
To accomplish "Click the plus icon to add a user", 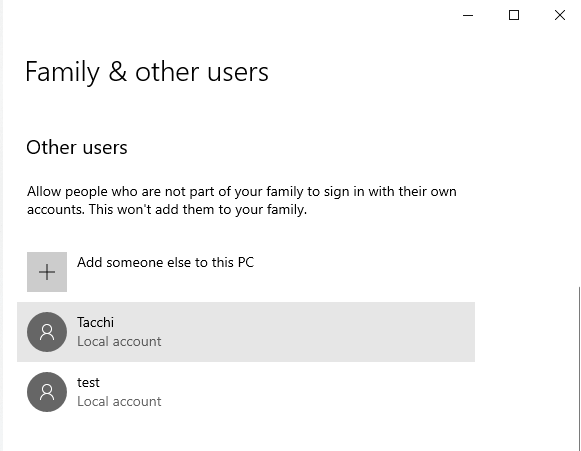I will click(x=47, y=272).
